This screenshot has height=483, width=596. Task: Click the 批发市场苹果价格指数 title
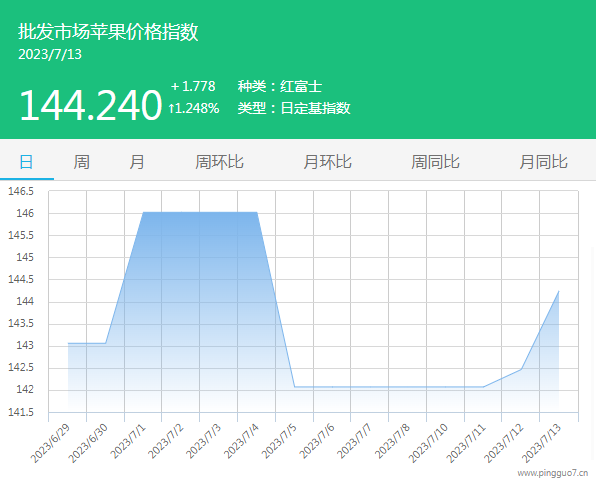(108, 31)
